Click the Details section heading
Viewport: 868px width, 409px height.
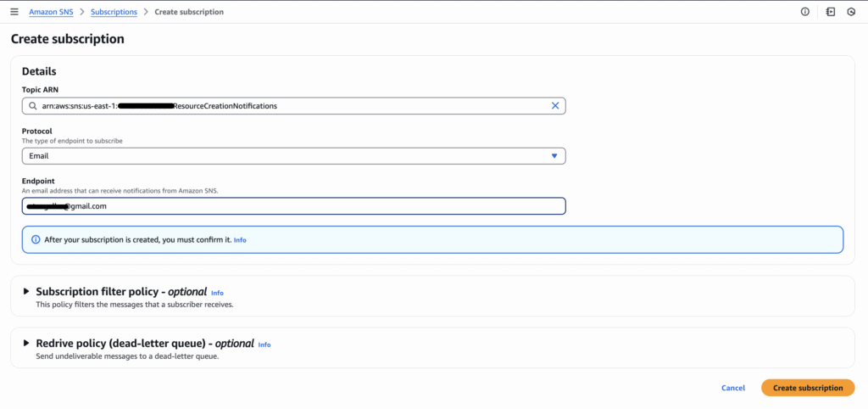click(x=39, y=71)
